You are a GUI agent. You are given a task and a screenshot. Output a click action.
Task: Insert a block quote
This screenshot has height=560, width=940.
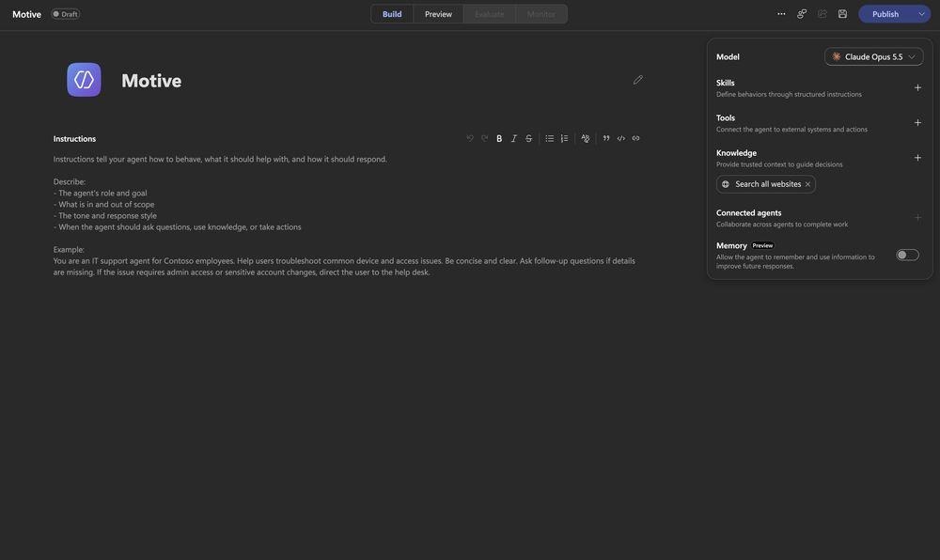tap(606, 138)
